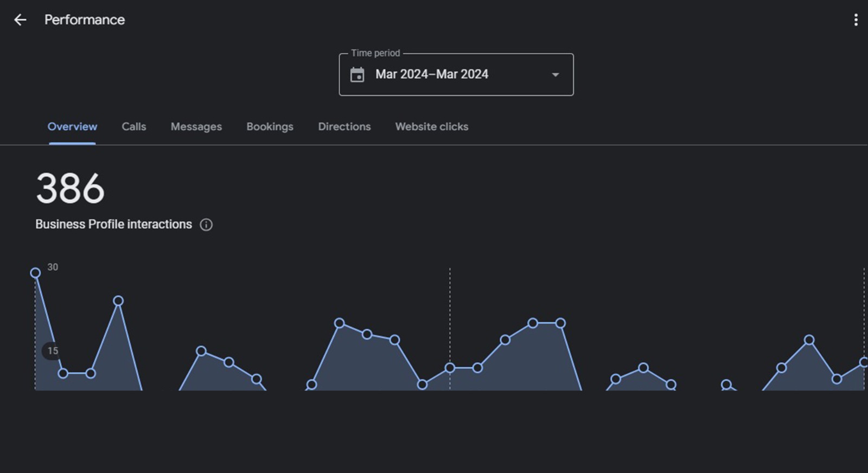This screenshot has width=868, height=473.
Task: Click the 386 interactions total
Action: pyautogui.click(x=70, y=189)
